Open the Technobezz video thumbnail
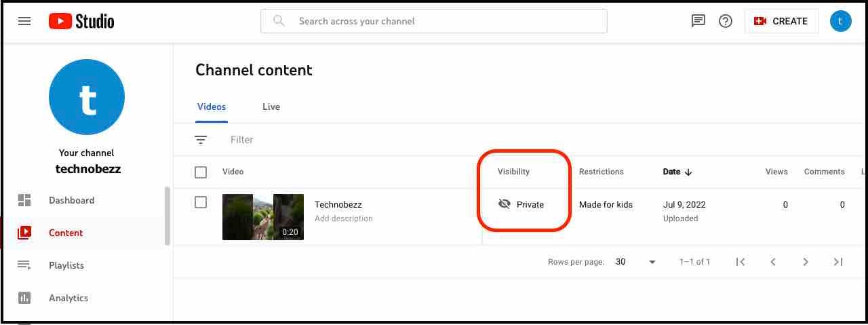 click(x=263, y=217)
